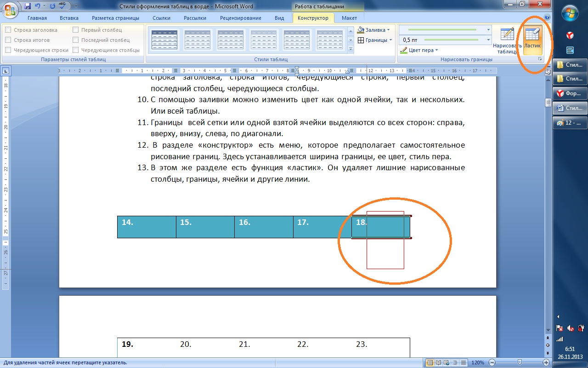Click the network signal tray icon
The image size is (588, 368).
pos(560,339)
